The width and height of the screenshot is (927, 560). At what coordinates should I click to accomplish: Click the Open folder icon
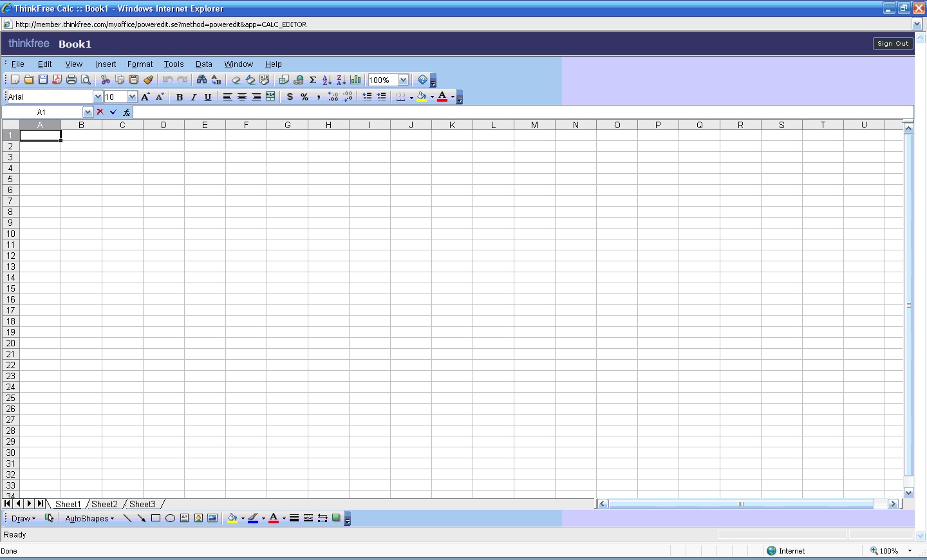29,80
